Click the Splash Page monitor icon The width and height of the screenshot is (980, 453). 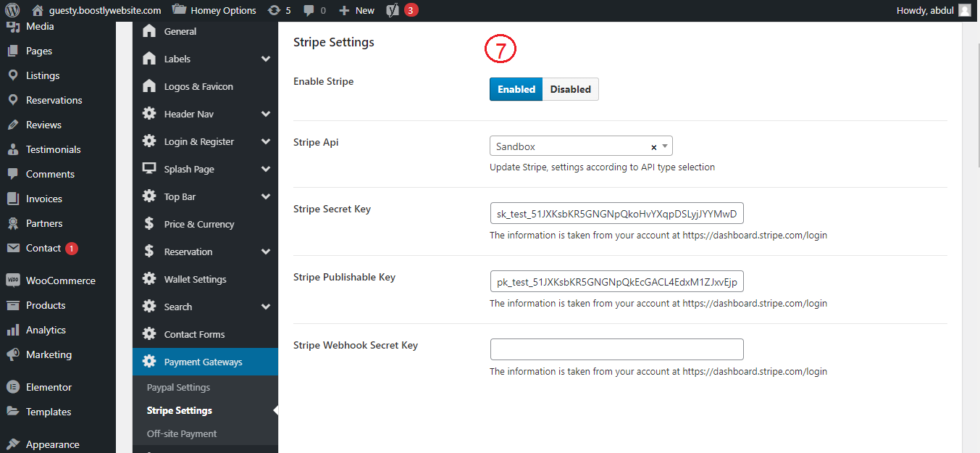(149, 169)
